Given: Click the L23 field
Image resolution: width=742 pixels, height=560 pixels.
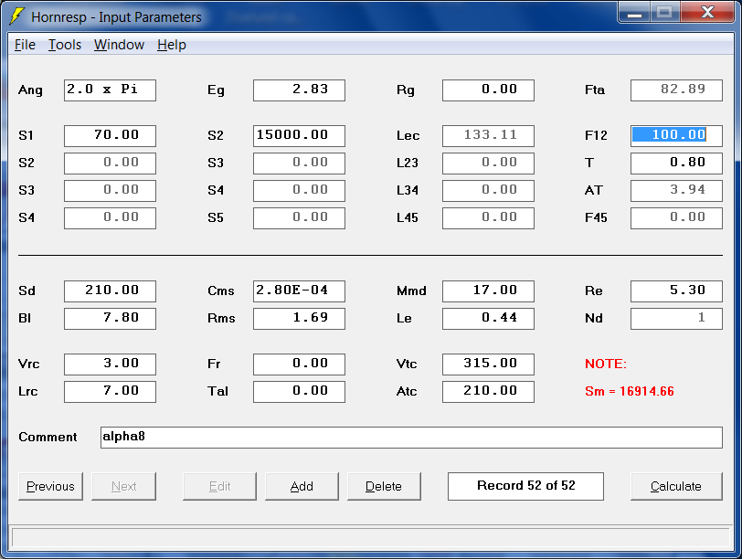Looking at the screenshot, I should pyautogui.click(x=488, y=164).
